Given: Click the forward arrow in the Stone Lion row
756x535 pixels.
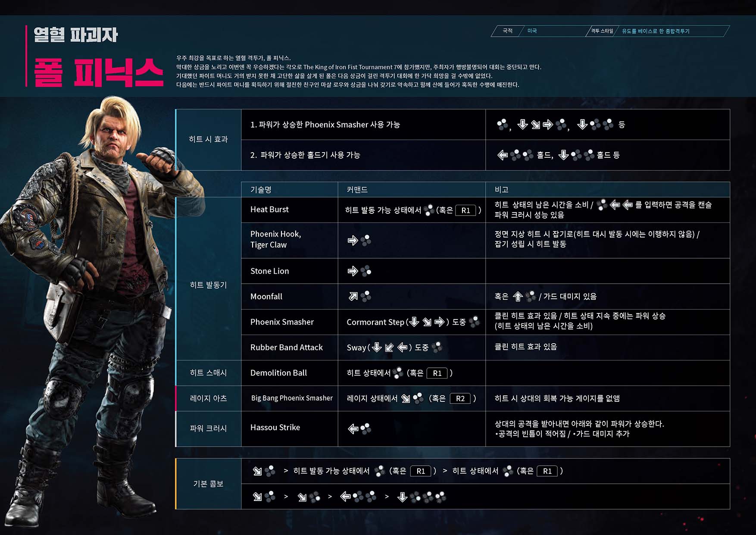Looking at the screenshot, I should [353, 271].
